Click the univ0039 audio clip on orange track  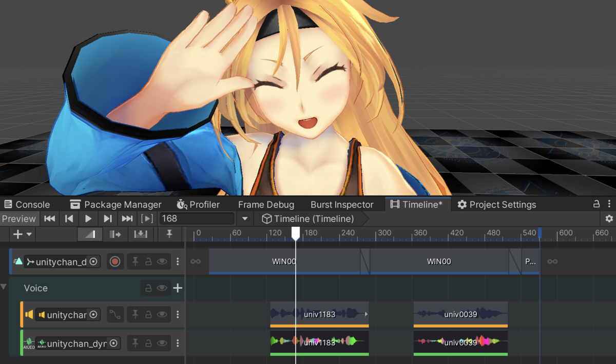460,314
